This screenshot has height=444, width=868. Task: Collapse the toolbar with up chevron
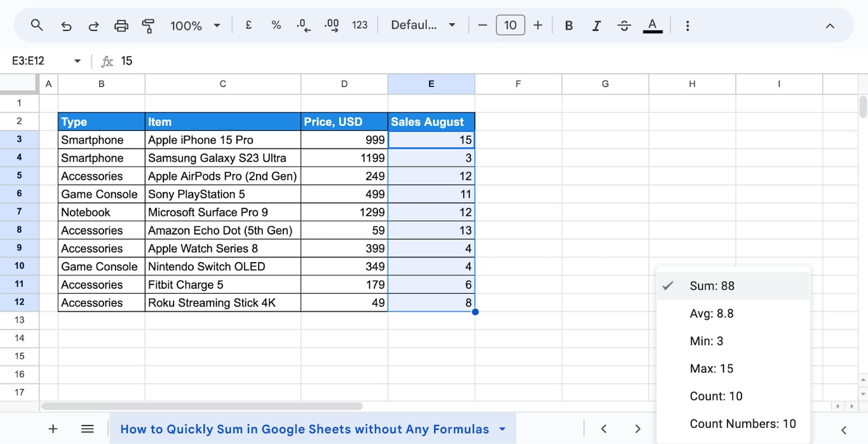point(829,25)
